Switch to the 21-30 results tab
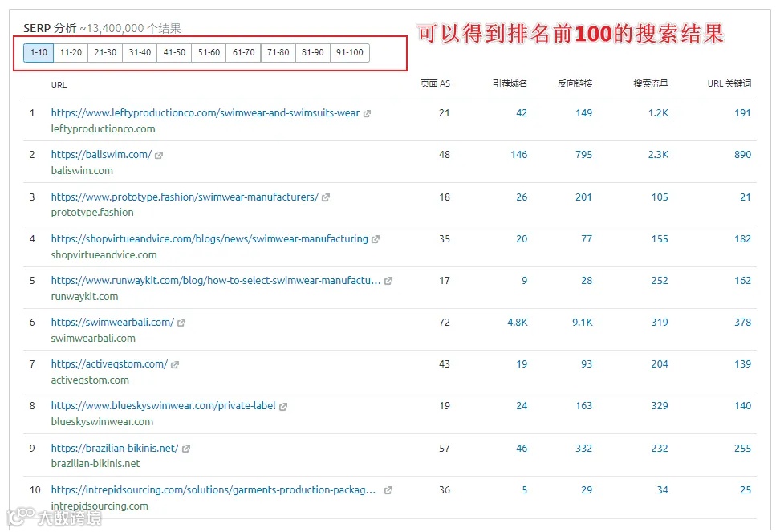Image resolution: width=776 pixels, height=532 pixels. 105,52
